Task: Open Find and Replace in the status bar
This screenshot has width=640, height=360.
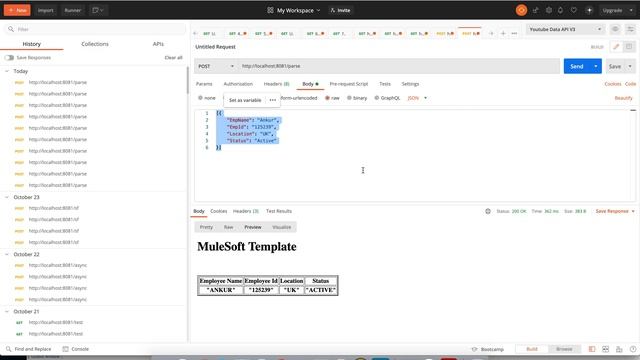Action: click(x=29, y=349)
